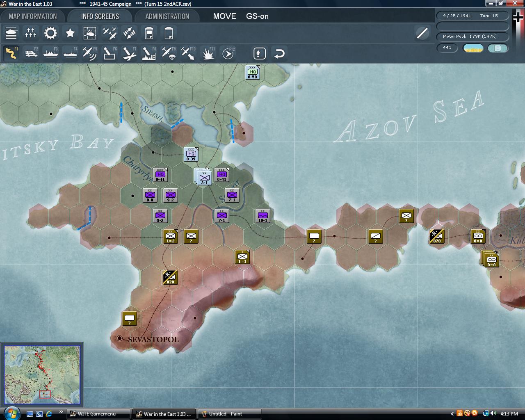Open the air doctrine planes icon
Image resolution: width=525 pixels, height=420 pixels.
coord(110,33)
